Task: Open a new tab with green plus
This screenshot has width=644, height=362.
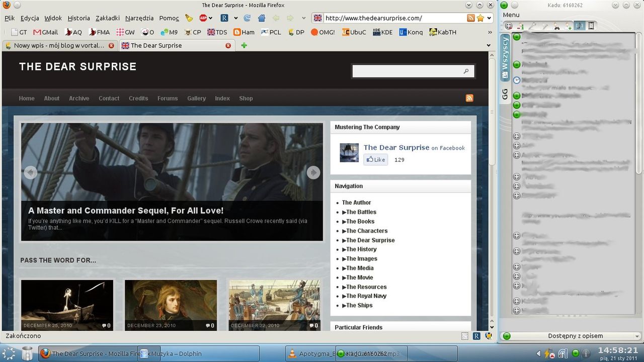Action: [244, 45]
